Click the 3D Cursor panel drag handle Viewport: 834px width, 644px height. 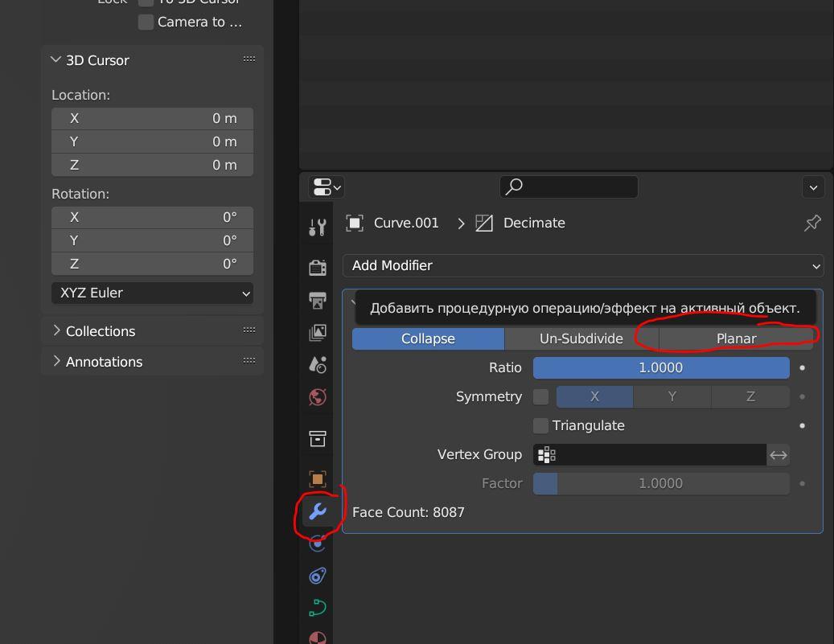point(249,59)
